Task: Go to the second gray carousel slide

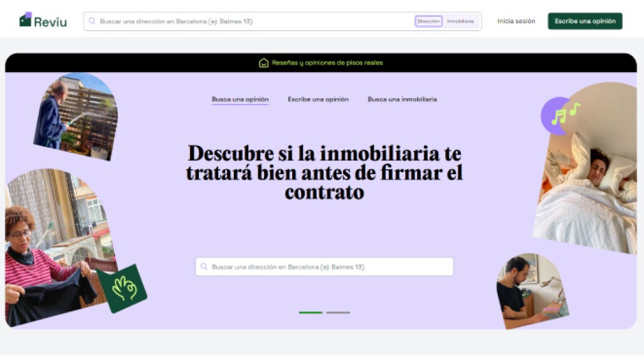Action: (x=338, y=313)
